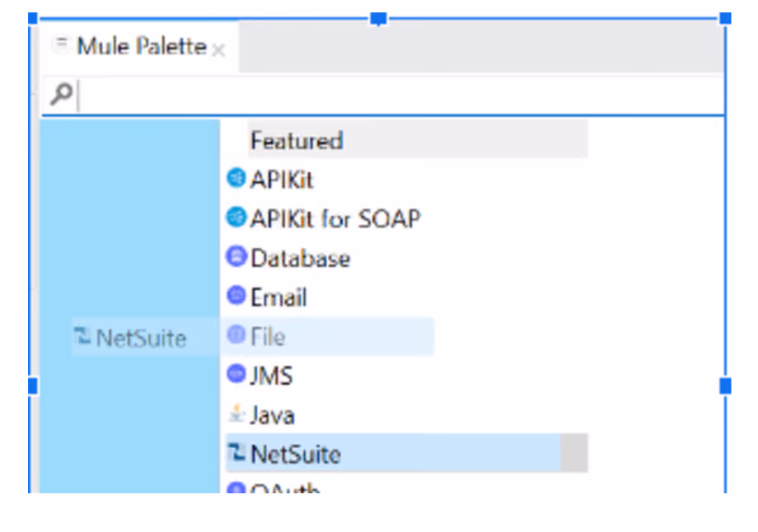This screenshot has height=532, width=758.
Task: Click the APIKit for SOAP icon
Action: tap(236, 217)
